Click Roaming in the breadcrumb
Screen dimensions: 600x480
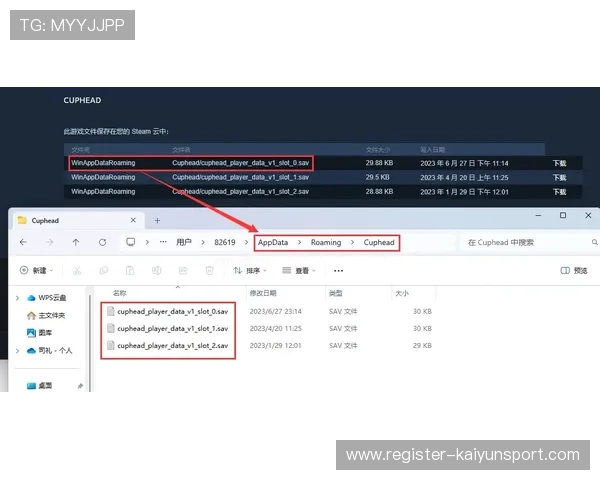pyautogui.click(x=326, y=242)
